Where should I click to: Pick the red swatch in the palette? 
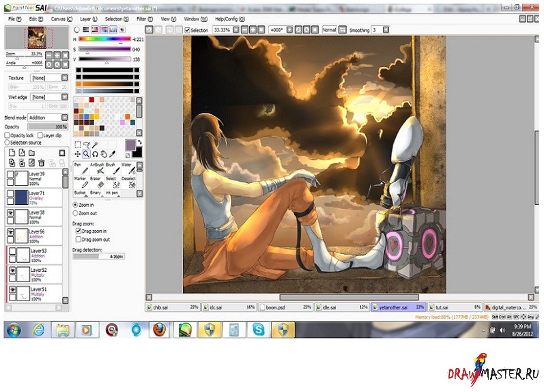[x=91, y=100]
